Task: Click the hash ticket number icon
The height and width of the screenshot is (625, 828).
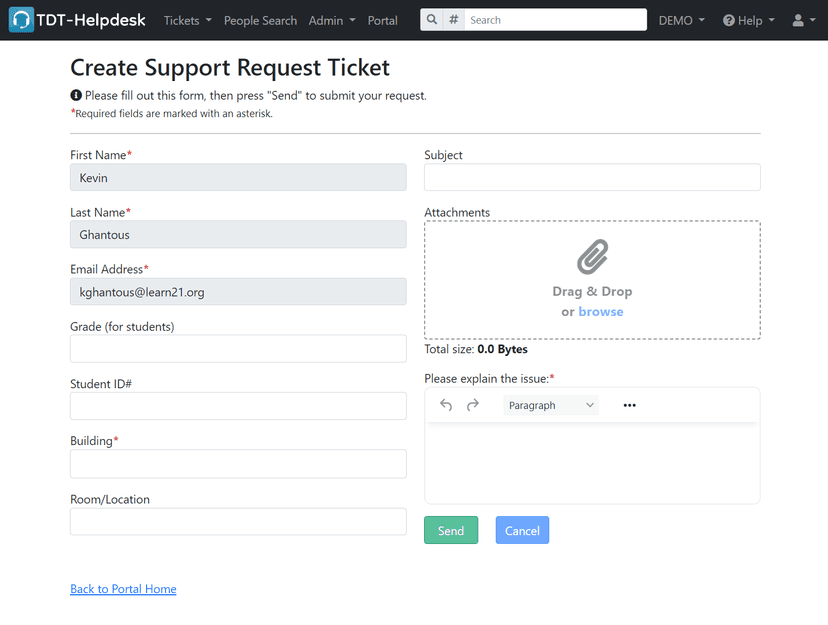Action: point(454,20)
